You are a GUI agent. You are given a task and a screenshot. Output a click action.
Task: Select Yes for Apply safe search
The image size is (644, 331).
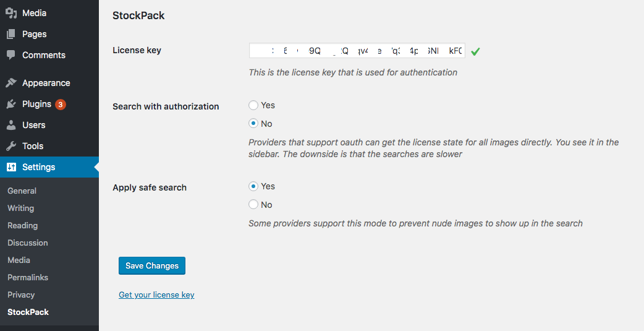coord(253,186)
